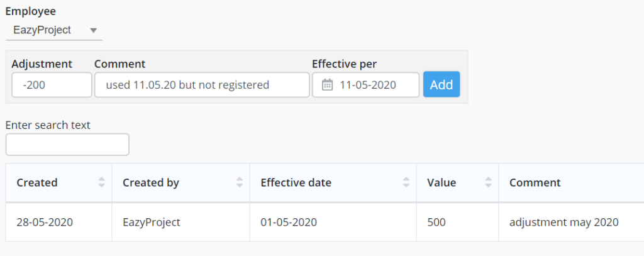Sort by Effective date column arrows
This screenshot has width=644, height=256.
click(x=406, y=182)
